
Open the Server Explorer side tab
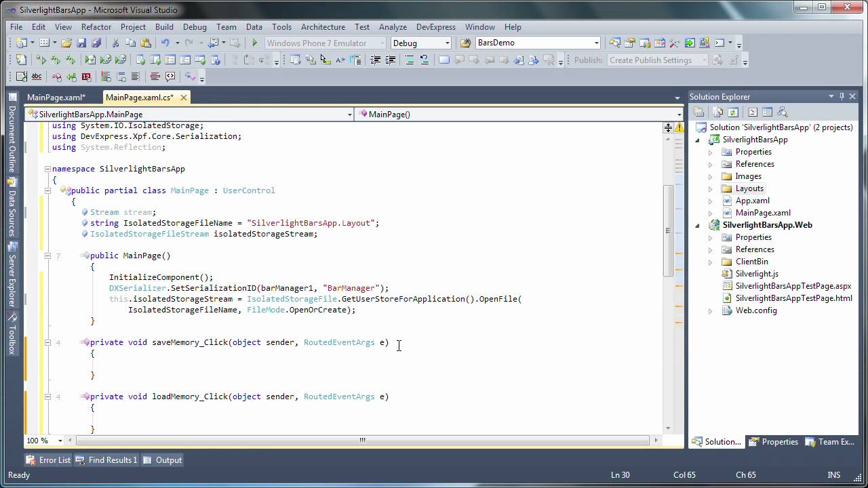(12, 276)
